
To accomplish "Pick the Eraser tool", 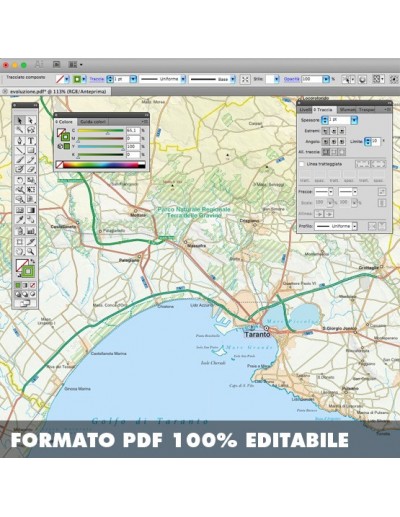I will (31, 169).
